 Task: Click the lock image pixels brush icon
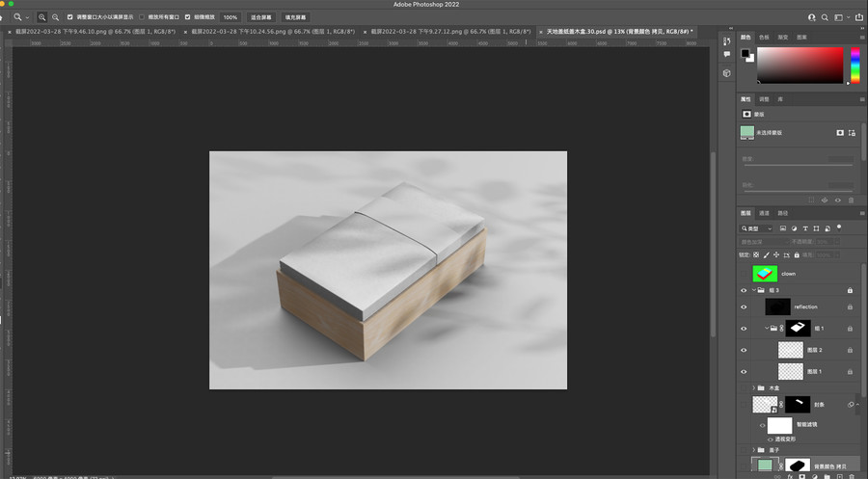pos(766,255)
